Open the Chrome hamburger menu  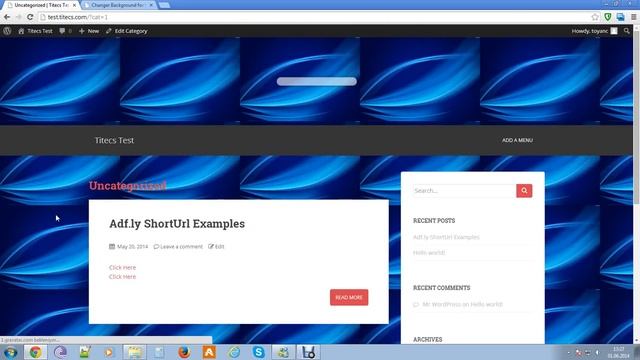tap(633, 17)
